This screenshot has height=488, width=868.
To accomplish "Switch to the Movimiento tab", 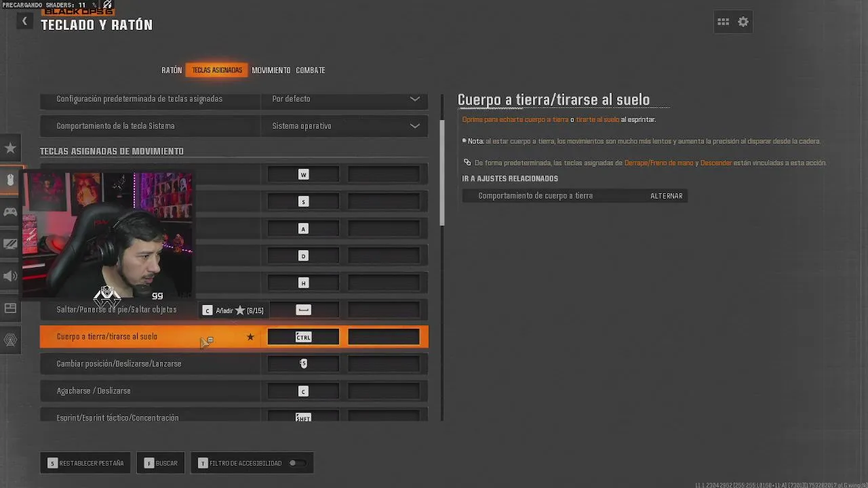I will 271,70.
